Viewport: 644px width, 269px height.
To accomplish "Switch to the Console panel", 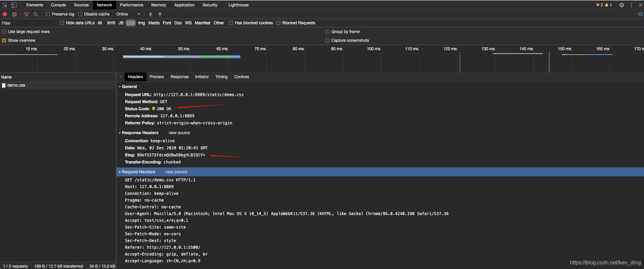I will (58, 5).
